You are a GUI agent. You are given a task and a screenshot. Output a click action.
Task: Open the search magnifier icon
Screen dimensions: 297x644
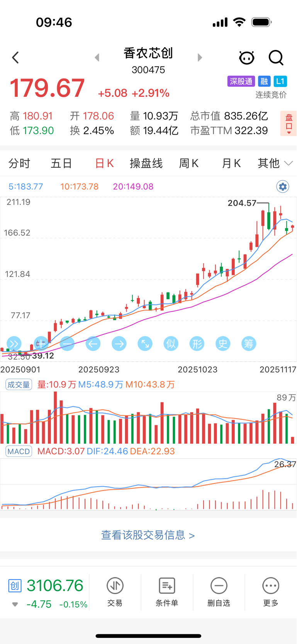click(276, 58)
